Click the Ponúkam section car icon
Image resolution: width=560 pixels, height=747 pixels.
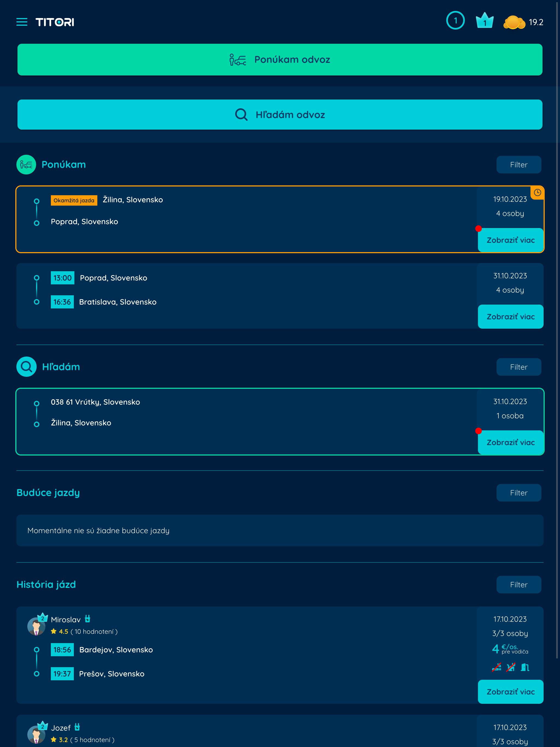26,164
